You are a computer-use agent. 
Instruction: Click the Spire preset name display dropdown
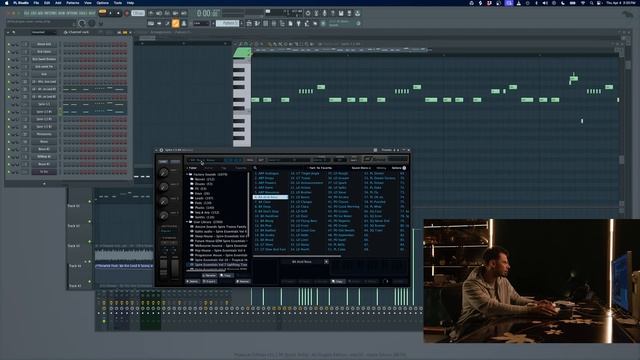pos(215,160)
